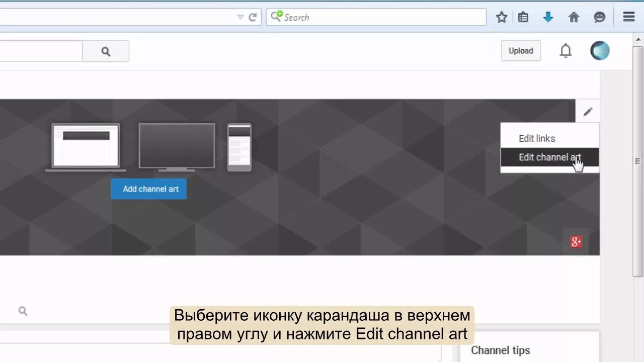Select Edit channel art menu item
644x362 pixels.
pyautogui.click(x=549, y=157)
